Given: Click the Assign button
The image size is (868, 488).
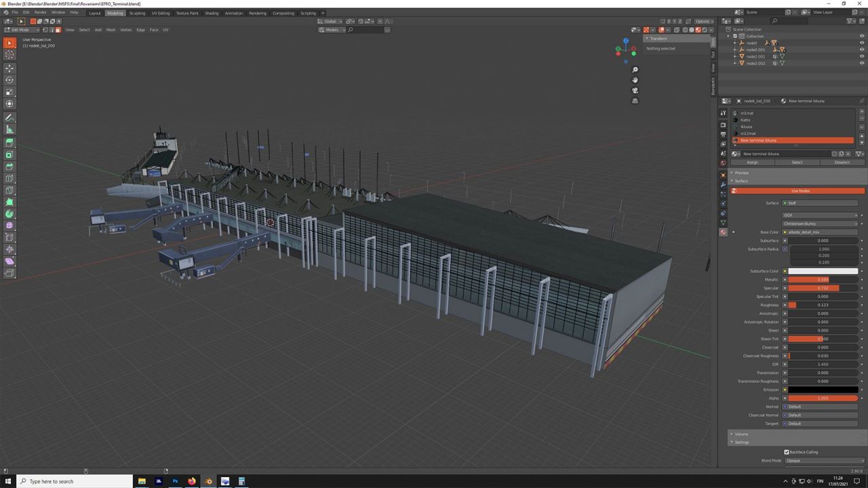Looking at the screenshot, I should (x=752, y=162).
